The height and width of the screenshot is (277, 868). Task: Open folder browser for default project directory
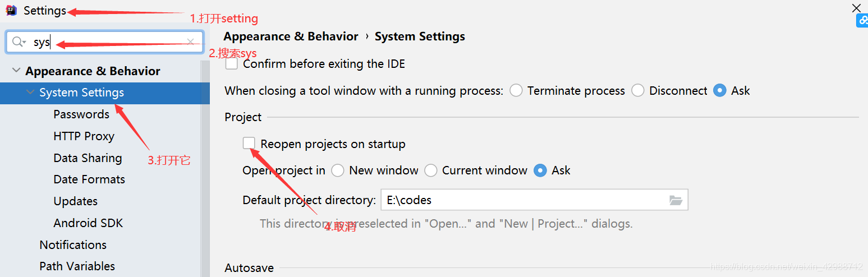click(x=676, y=200)
